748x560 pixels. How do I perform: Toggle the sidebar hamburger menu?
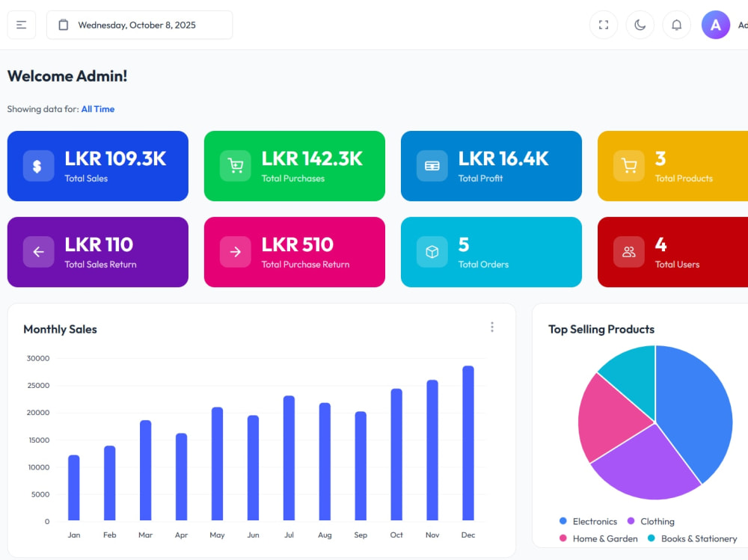click(22, 25)
